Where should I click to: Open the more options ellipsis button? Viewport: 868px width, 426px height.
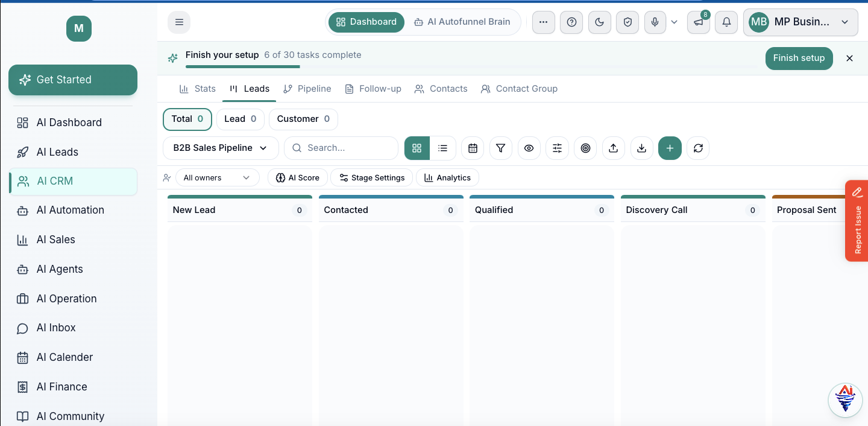pos(543,22)
